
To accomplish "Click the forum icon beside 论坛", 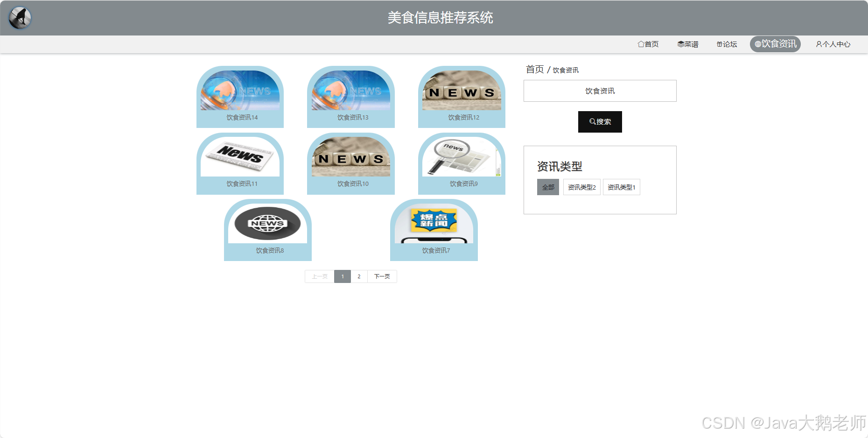I will coord(719,44).
